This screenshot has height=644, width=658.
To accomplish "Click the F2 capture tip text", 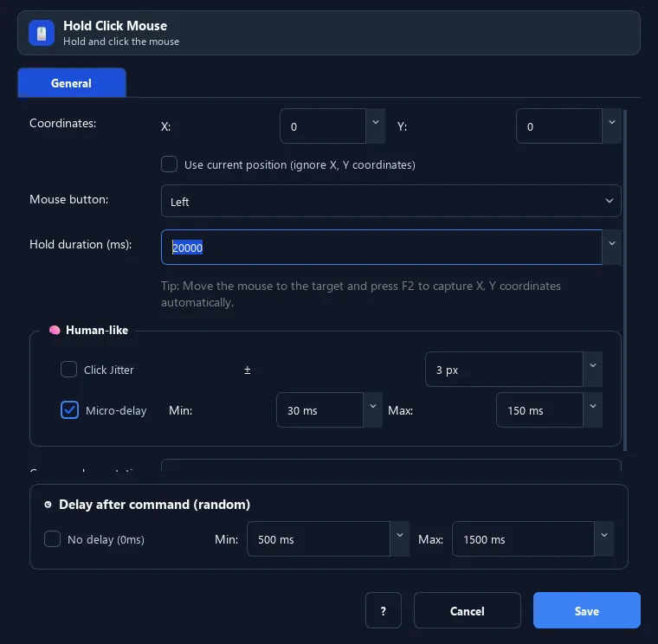I will (x=360, y=294).
